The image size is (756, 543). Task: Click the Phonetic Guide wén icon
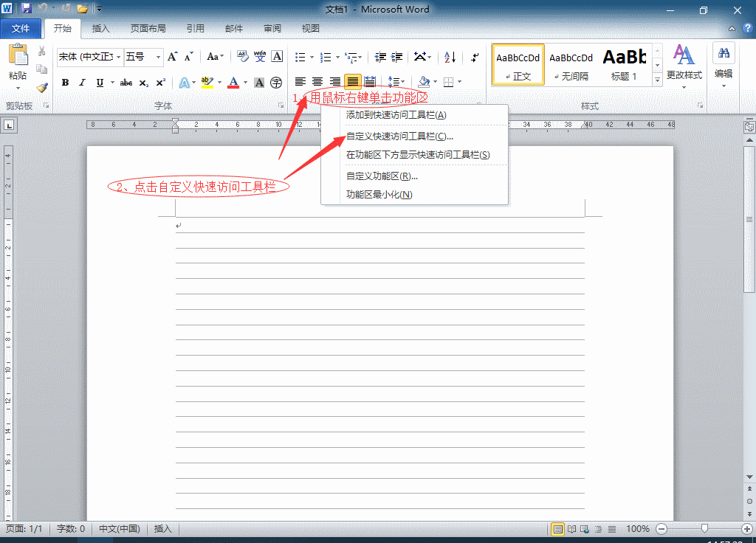click(x=260, y=57)
